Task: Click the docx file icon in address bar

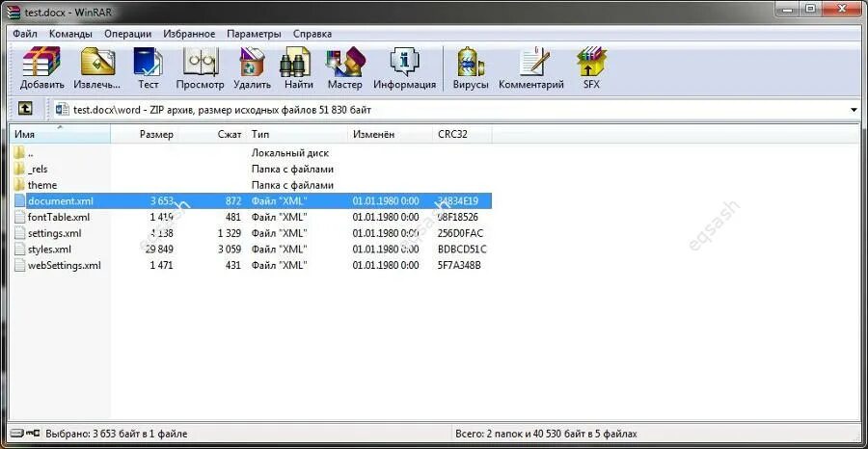Action: [62, 110]
